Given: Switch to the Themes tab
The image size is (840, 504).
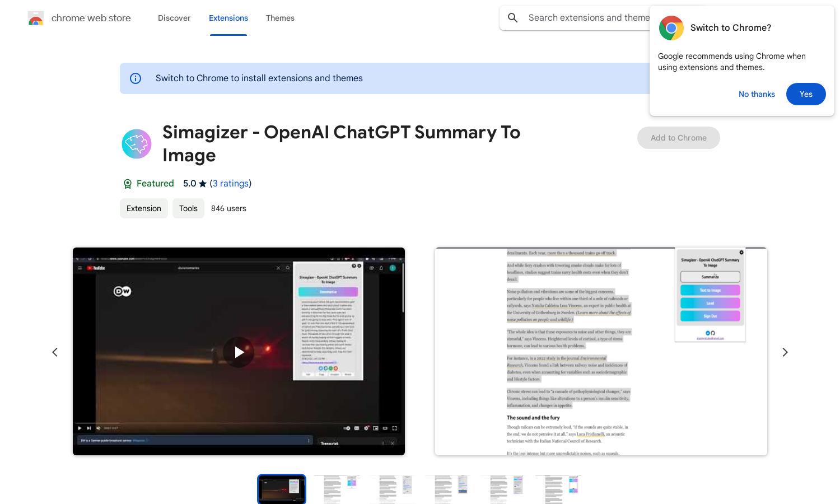Looking at the screenshot, I should pos(280,18).
